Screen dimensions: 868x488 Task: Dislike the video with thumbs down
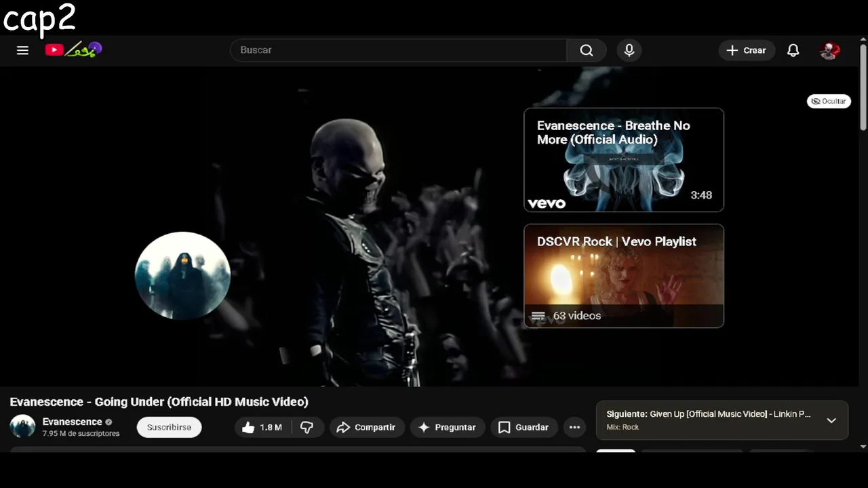(x=307, y=427)
